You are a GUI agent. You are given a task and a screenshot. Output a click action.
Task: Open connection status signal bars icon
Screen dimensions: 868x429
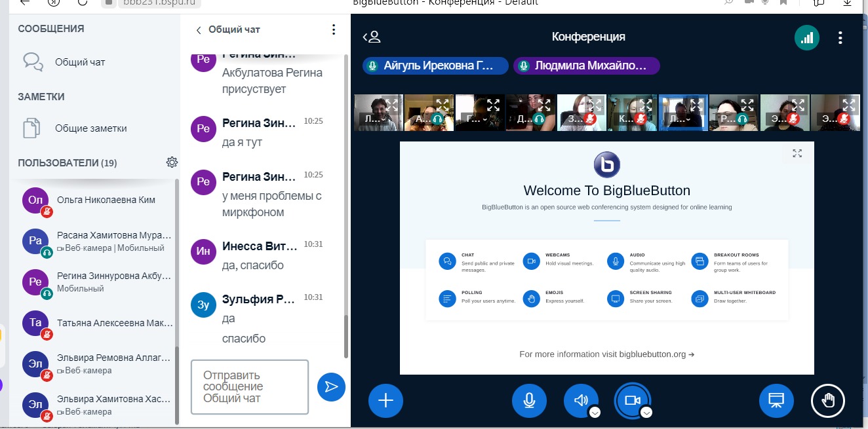coord(807,37)
